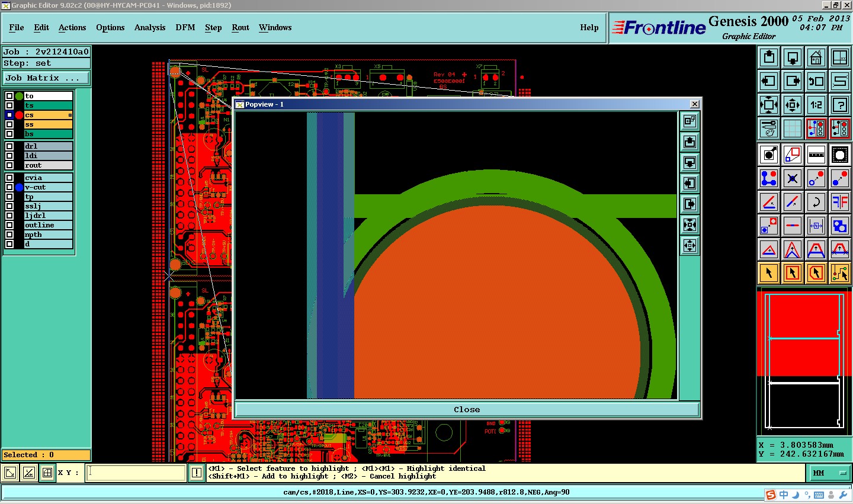Click the blue color dot of layer v-cut
The width and height of the screenshot is (853, 504).
(19, 187)
